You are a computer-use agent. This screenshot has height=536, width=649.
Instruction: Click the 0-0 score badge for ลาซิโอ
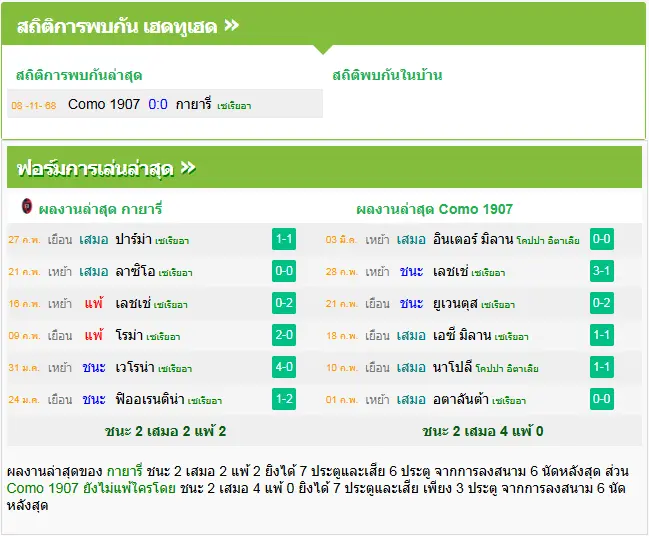pyautogui.click(x=284, y=271)
